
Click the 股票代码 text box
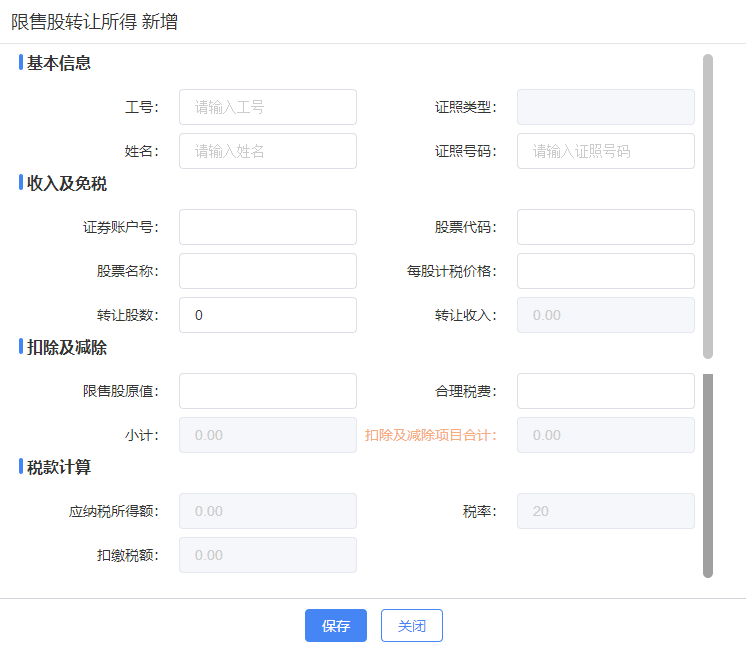[x=606, y=227]
